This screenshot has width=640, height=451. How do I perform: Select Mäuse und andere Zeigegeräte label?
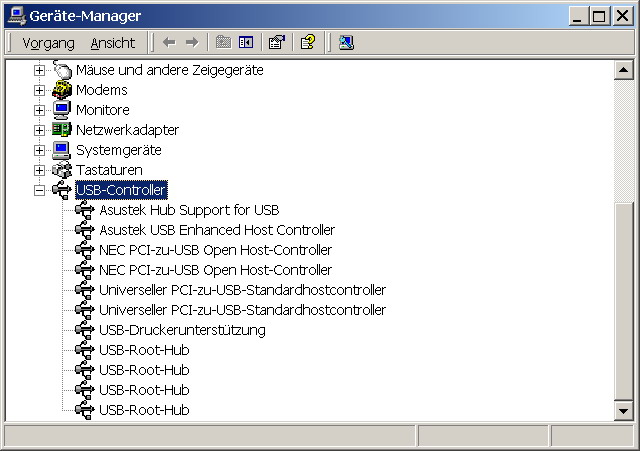coord(170,70)
